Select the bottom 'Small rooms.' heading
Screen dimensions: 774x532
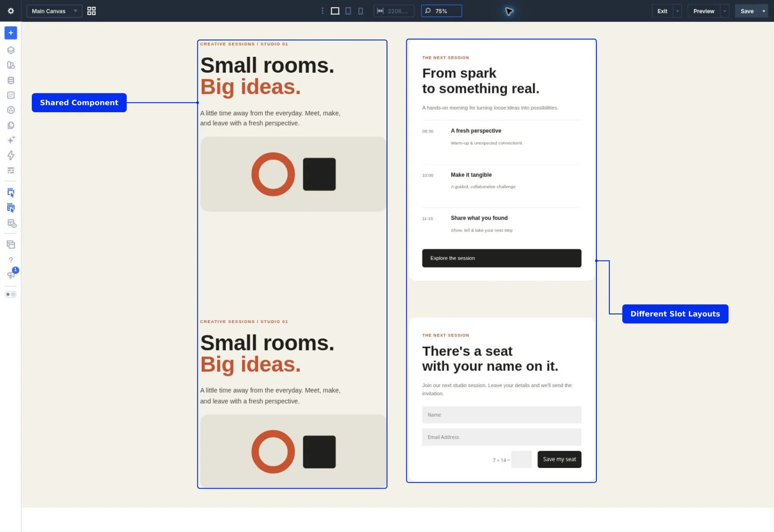267,343
